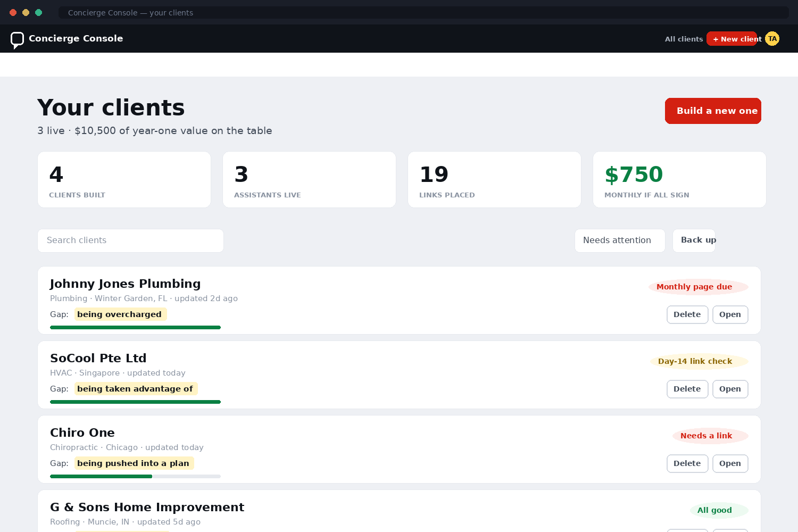Click 'HVAC · Singapore · updated today' text

point(118,373)
